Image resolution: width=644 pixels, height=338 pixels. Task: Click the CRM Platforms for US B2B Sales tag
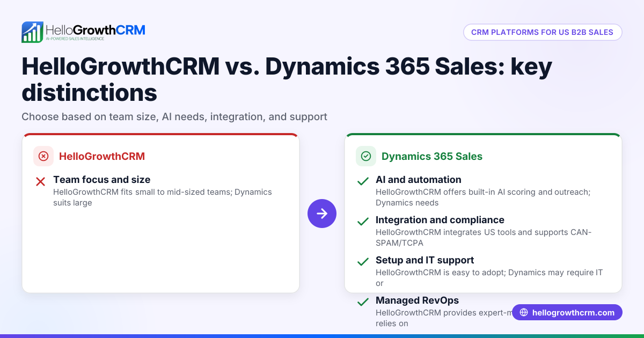(x=542, y=32)
